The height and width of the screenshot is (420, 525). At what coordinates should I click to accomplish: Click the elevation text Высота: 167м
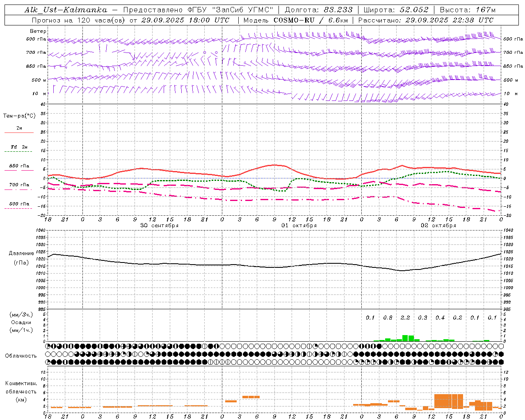(x=468, y=10)
